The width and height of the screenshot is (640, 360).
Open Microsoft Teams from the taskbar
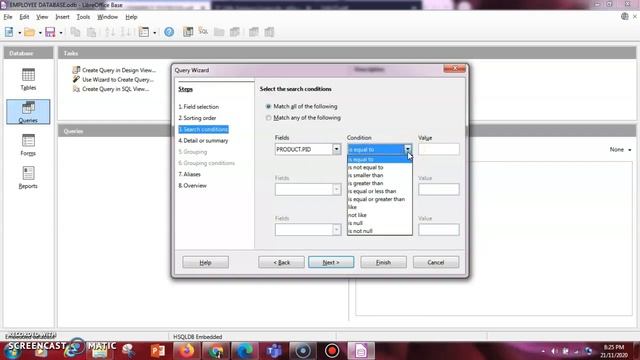(274, 351)
